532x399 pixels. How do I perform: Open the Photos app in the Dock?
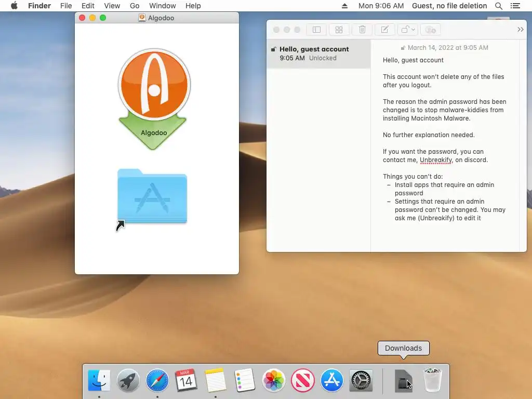pos(273,380)
